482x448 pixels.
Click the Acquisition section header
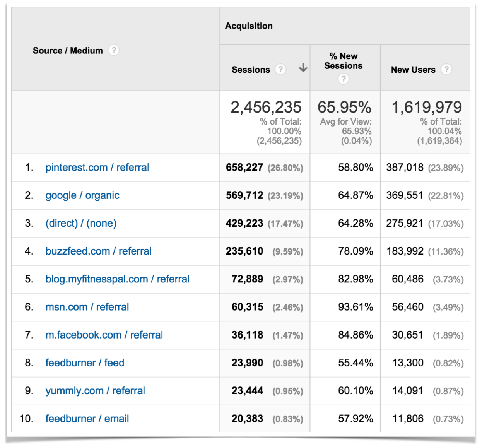[x=248, y=26]
